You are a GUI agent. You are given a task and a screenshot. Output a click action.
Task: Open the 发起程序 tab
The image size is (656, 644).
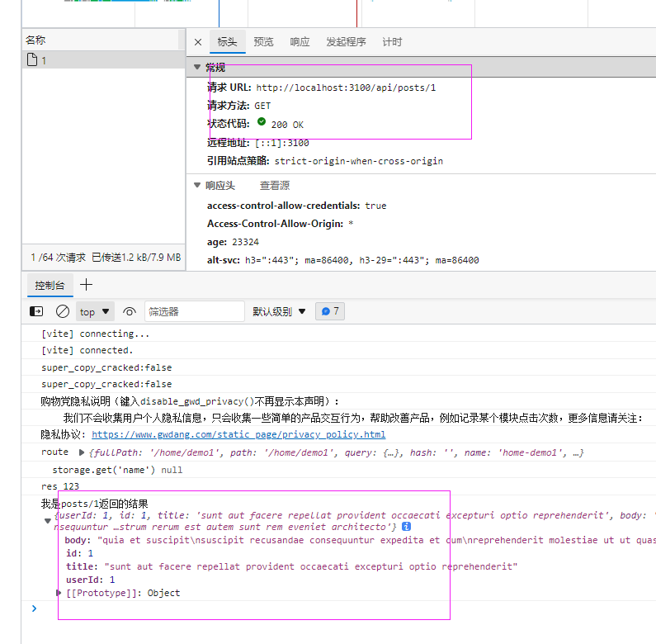[346, 42]
